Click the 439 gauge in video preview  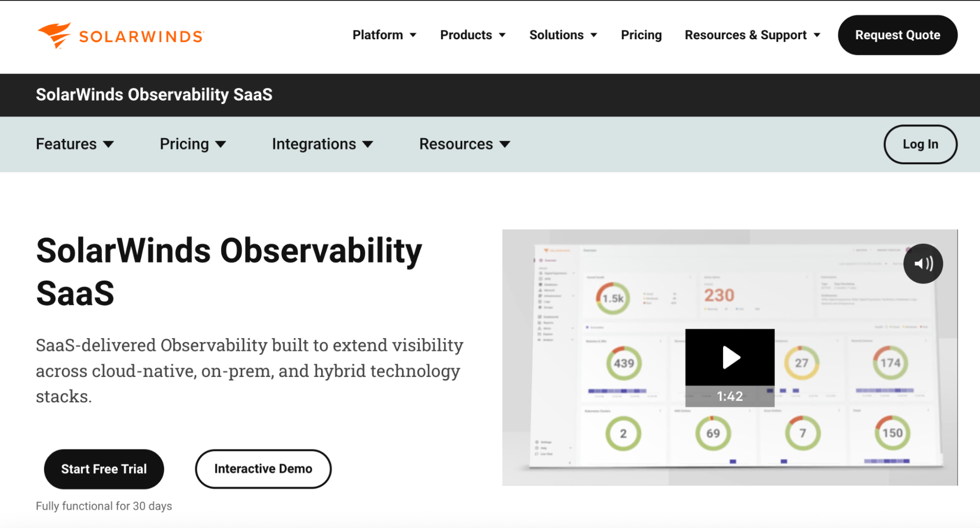pyautogui.click(x=624, y=364)
